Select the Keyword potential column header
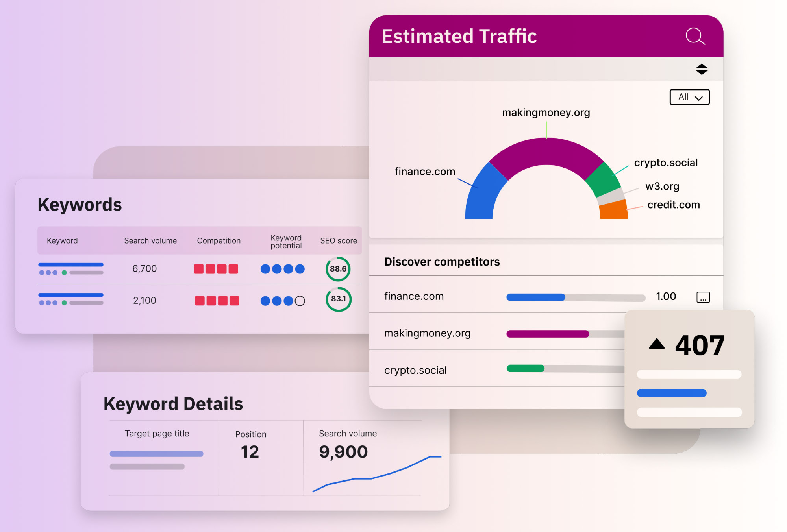This screenshot has height=532, width=787. point(286,242)
